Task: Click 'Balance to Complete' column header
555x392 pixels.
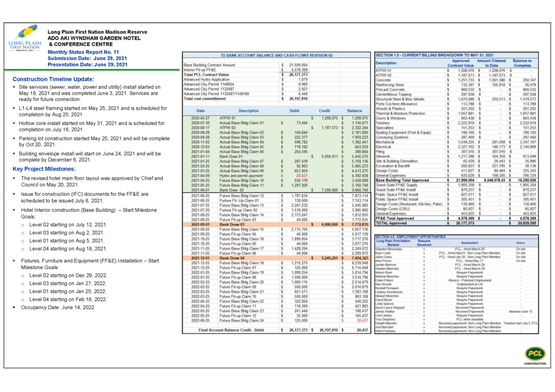Action: (522, 63)
